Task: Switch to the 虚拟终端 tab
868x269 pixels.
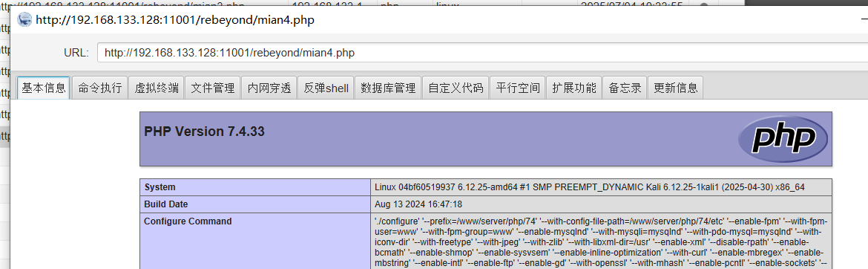Action: tap(156, 88)
